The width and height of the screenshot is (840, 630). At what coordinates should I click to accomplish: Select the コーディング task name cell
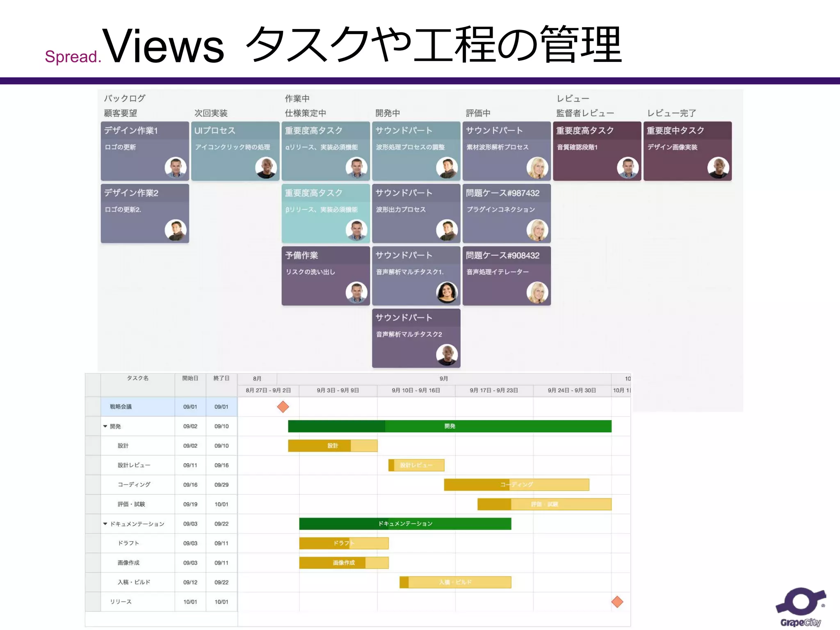(138, 484)
